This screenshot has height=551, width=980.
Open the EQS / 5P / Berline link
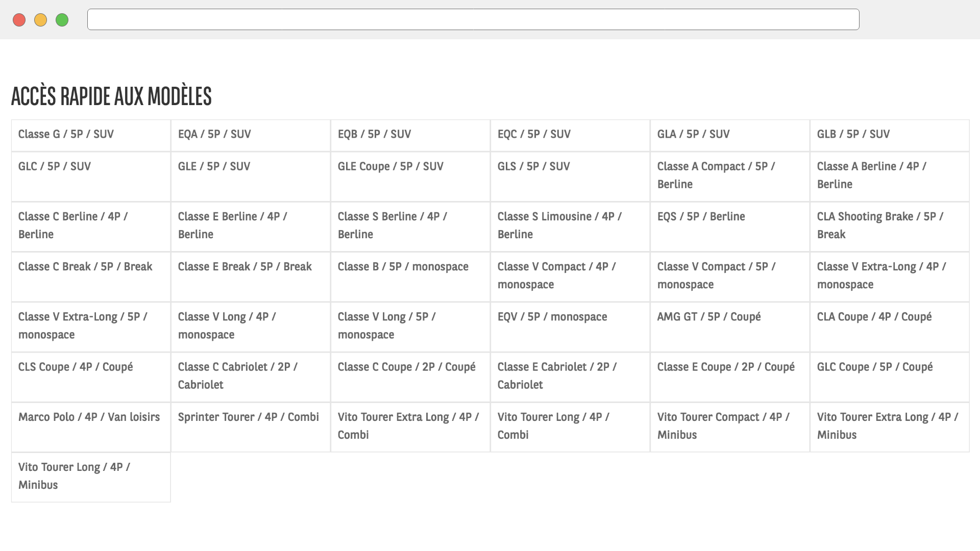[x=701, y=216]
